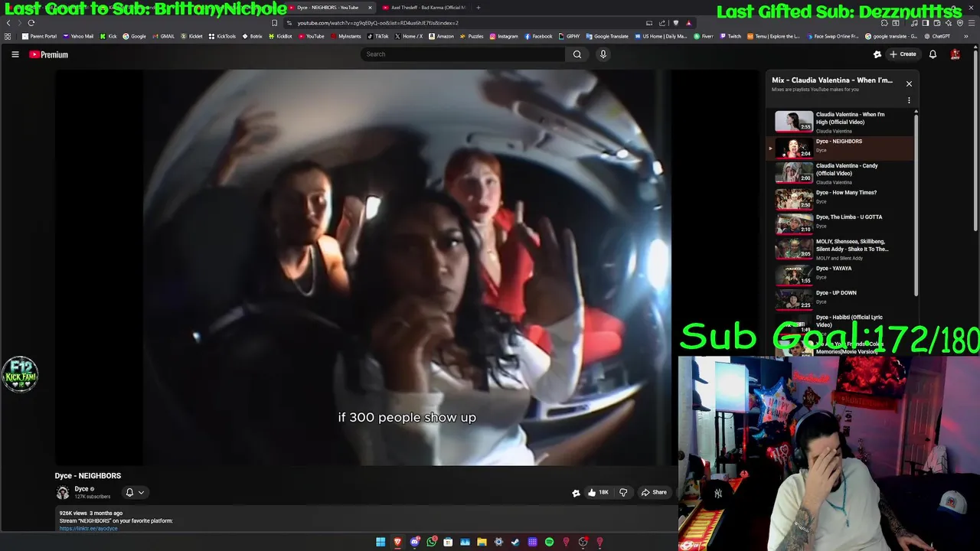Select the Dyce NEIGHBORS YouTube tab
The height and width of the screenshot is (551, 980).
328,8
